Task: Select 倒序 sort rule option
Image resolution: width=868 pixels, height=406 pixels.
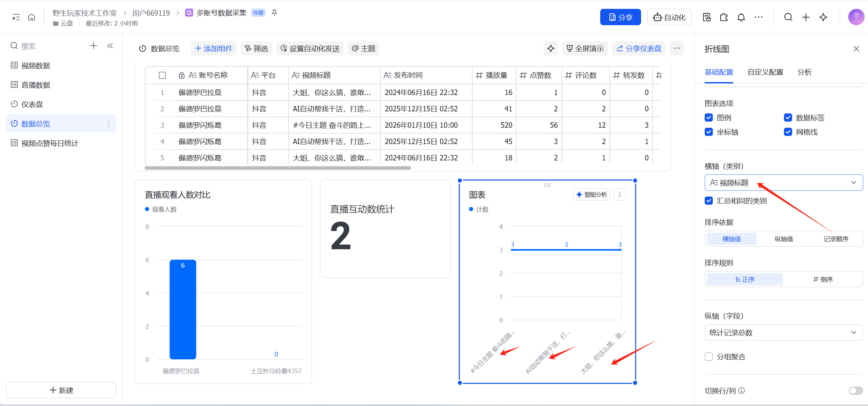Action: click(823, 279)
